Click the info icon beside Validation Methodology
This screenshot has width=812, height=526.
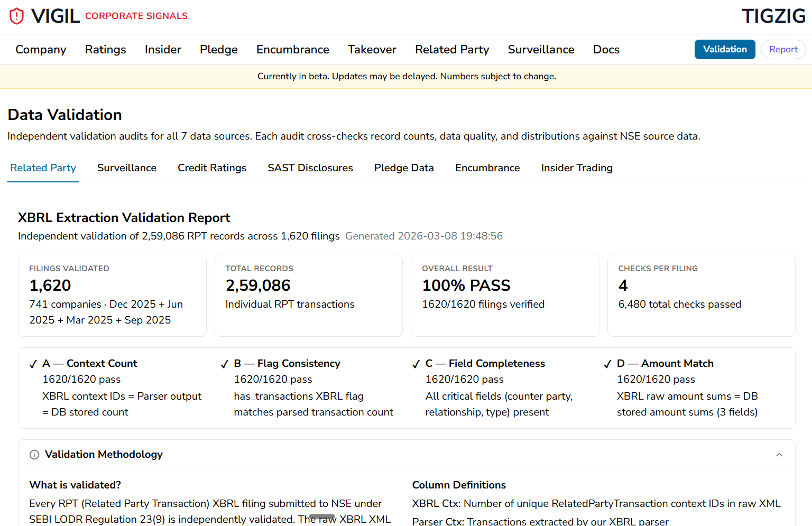tap(34, 455)
